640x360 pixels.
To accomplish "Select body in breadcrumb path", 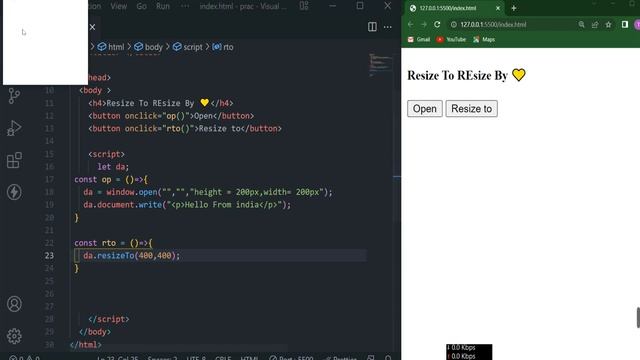I will tap(148, 47).
